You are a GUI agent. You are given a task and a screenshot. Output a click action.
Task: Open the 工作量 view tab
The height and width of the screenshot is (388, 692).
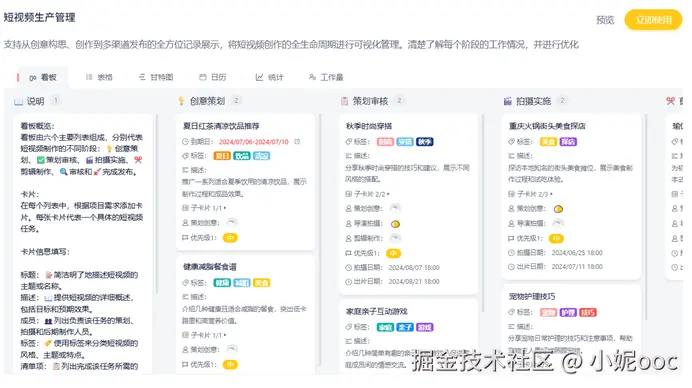[x=326, y=77]
